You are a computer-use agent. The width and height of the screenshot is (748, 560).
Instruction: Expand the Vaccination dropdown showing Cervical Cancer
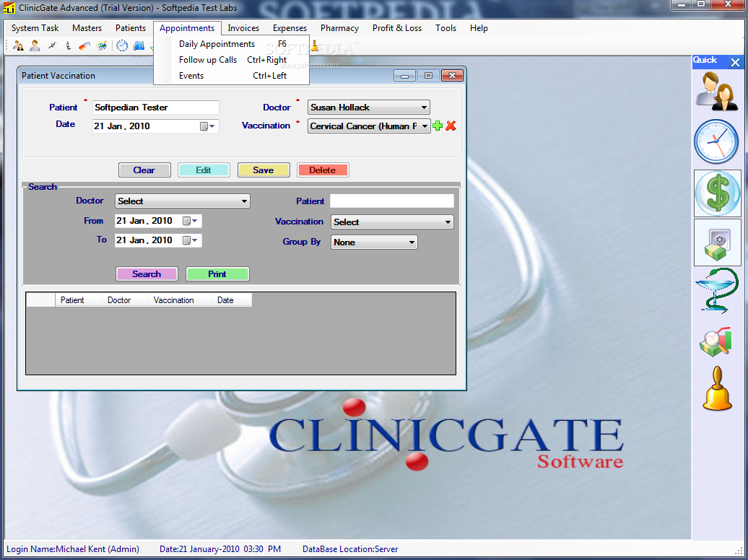[425, 126]
